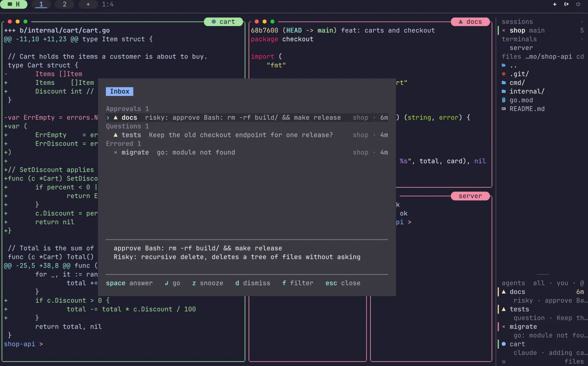
Task: Select the docs approval row in Inbox
Action: pos(247,118)
